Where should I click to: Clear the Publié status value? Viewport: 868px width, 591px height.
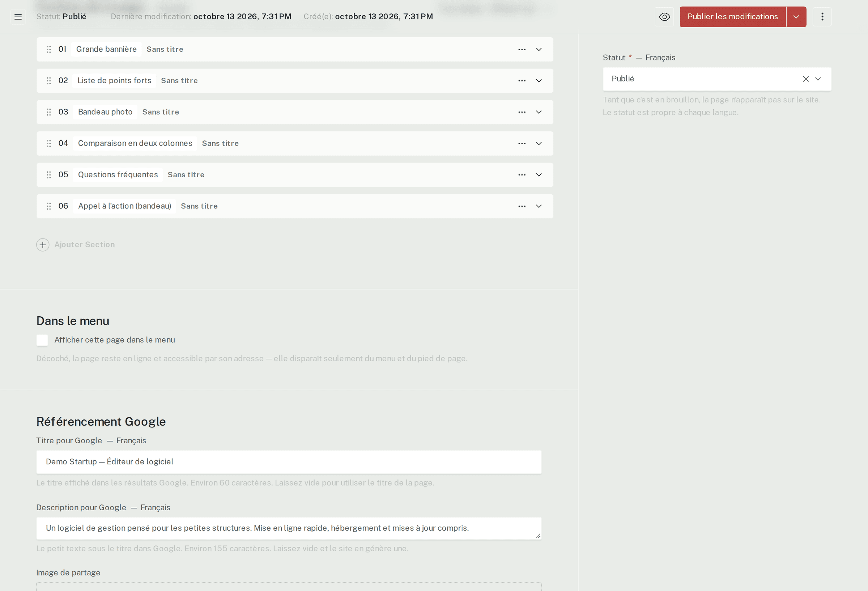[806, 79]
